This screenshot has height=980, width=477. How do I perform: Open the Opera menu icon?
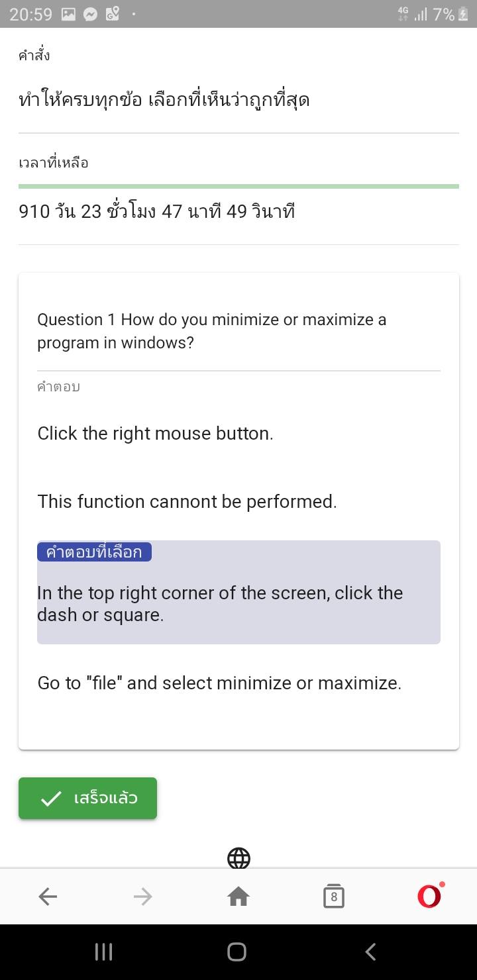pos(429,897)
